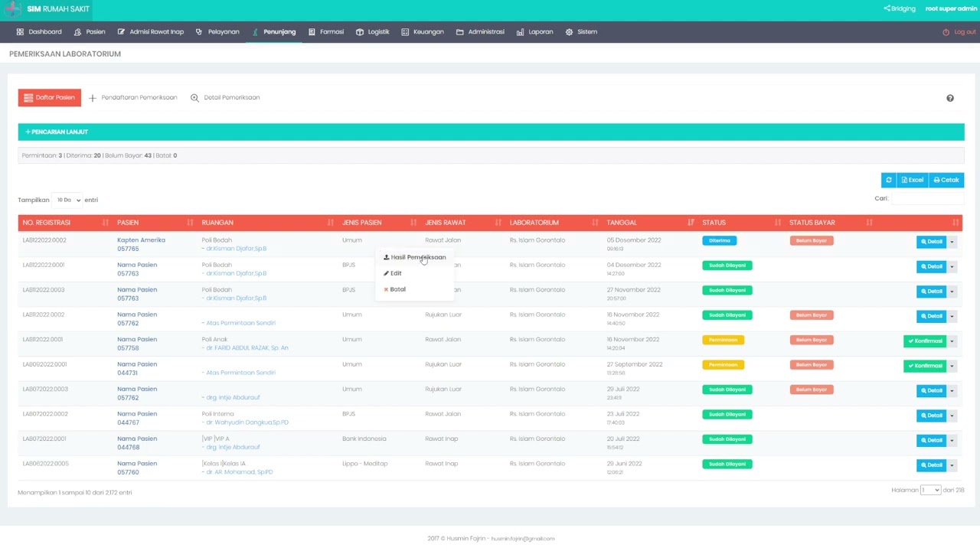Click Konfirmasi for LAB092022.0001
Viewport: 980px width, 551px height.
point(925,366)
